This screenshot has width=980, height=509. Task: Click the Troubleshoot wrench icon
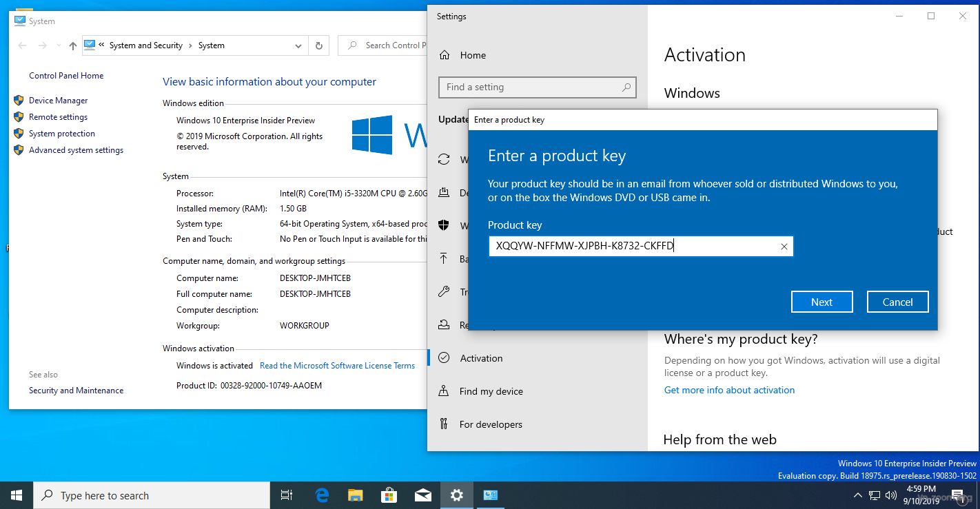tap(445, 292)
